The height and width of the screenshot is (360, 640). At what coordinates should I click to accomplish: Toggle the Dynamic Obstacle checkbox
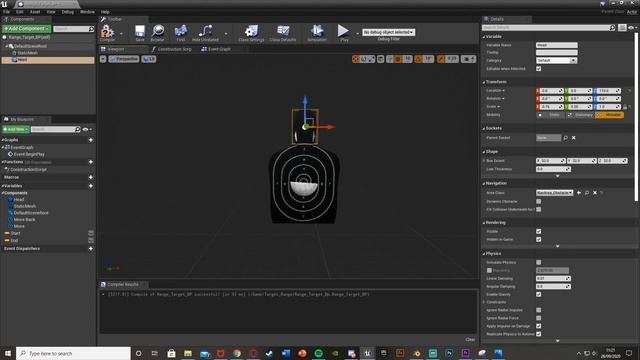click(538, 201)
